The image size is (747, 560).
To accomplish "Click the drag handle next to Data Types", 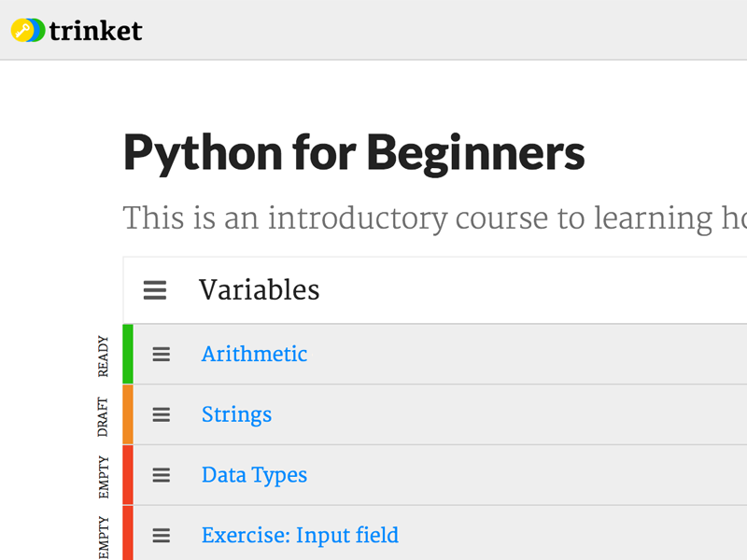I will (161, 475).
